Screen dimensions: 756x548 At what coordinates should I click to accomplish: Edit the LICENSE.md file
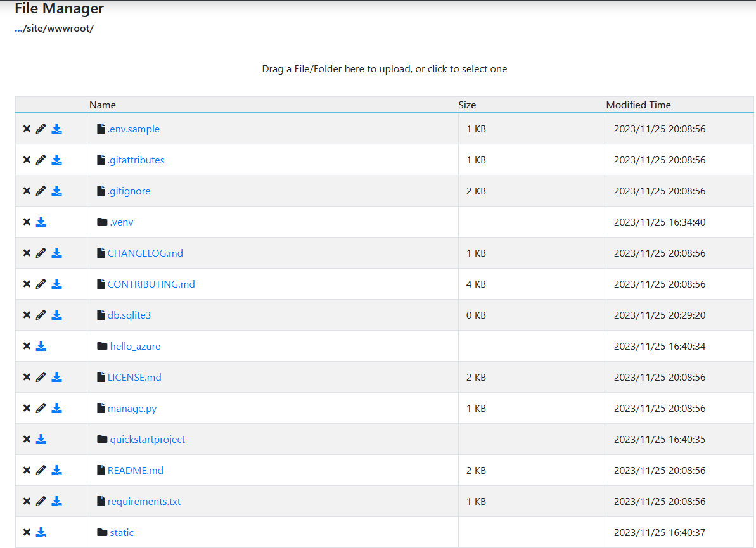tap(41, 377)
